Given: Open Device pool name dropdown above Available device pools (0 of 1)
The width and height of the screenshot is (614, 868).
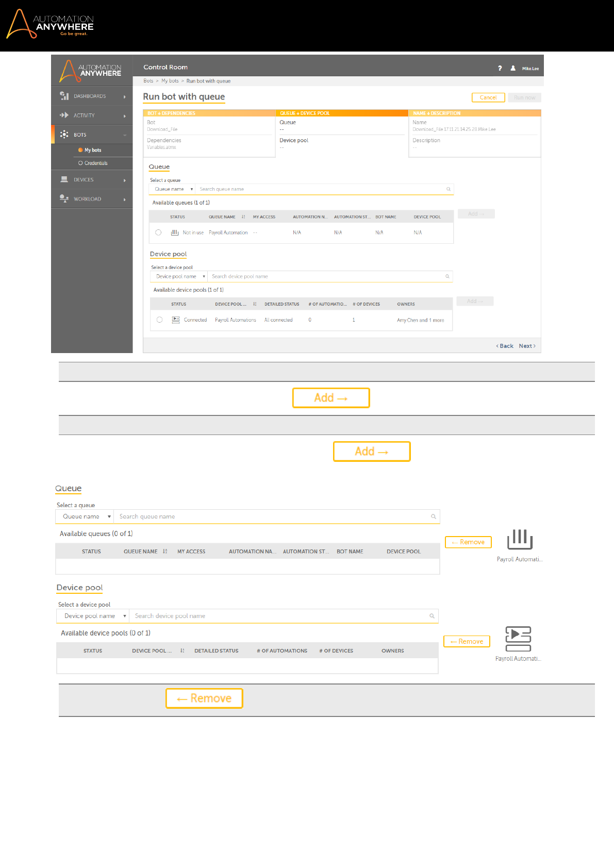Looking at the screenshot, I should tap(93, 616).
